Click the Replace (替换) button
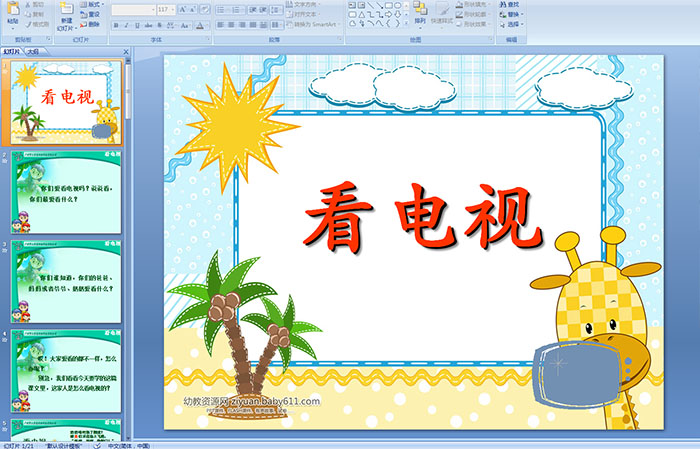The image size is (700, 449). (512, 14)
